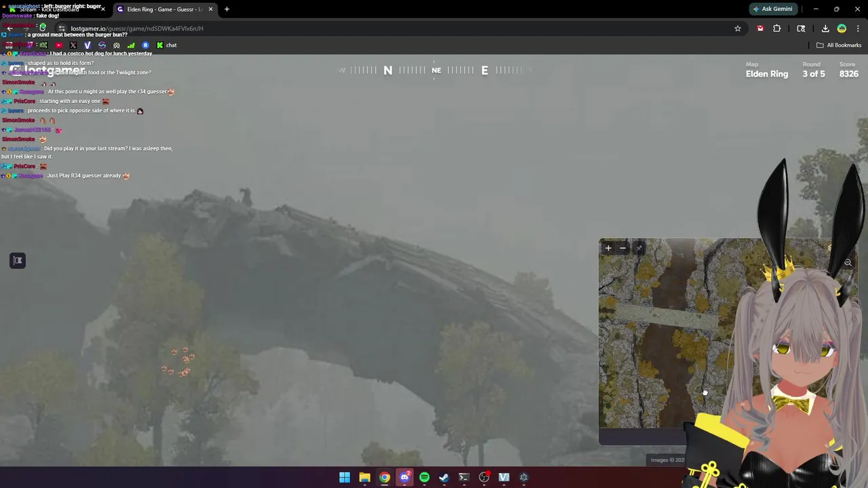This screenshot has height=488, width=868.
Task: Open the blue R bookmark icon
Action: tap(146, 45)
